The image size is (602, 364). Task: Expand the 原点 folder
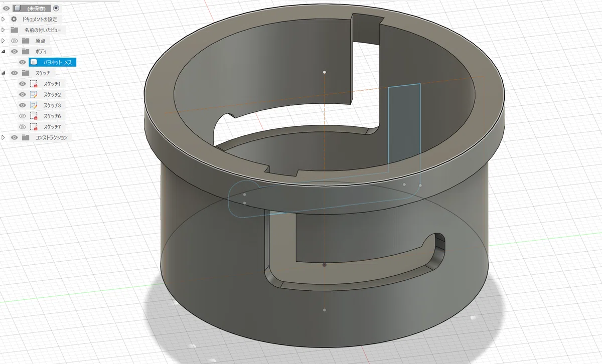click(x=3, y=41)
